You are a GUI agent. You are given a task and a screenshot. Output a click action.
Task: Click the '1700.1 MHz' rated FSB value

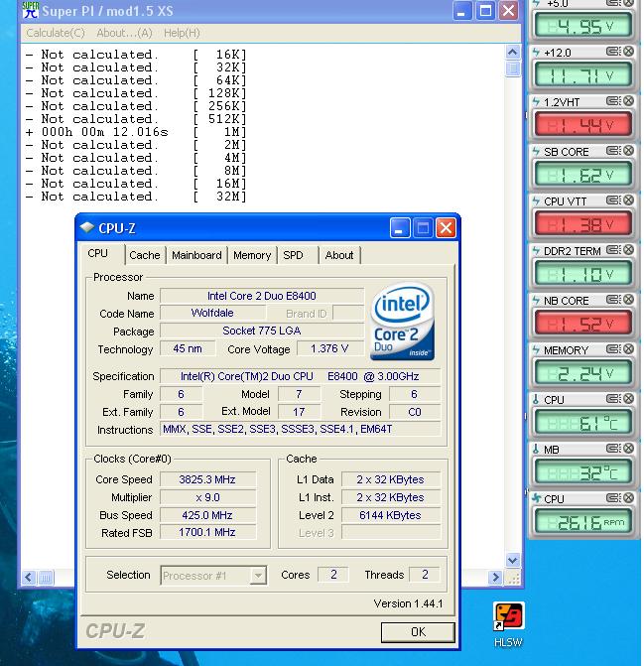207,532
